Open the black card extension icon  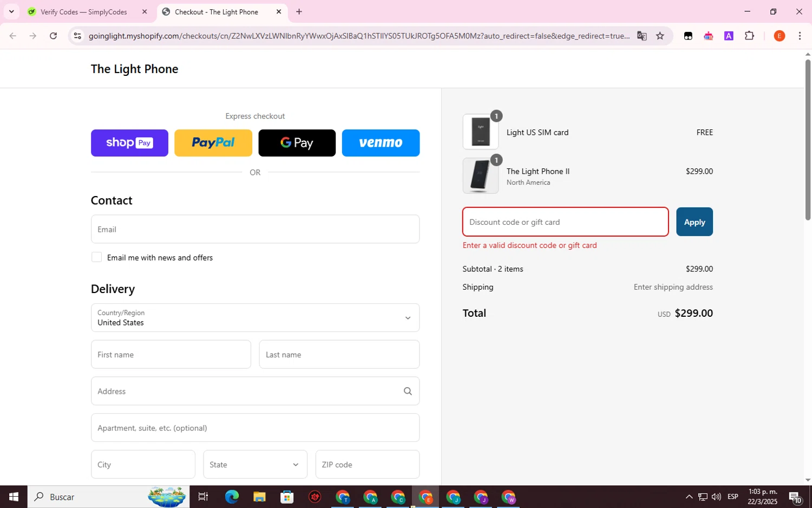coord(688,36)
